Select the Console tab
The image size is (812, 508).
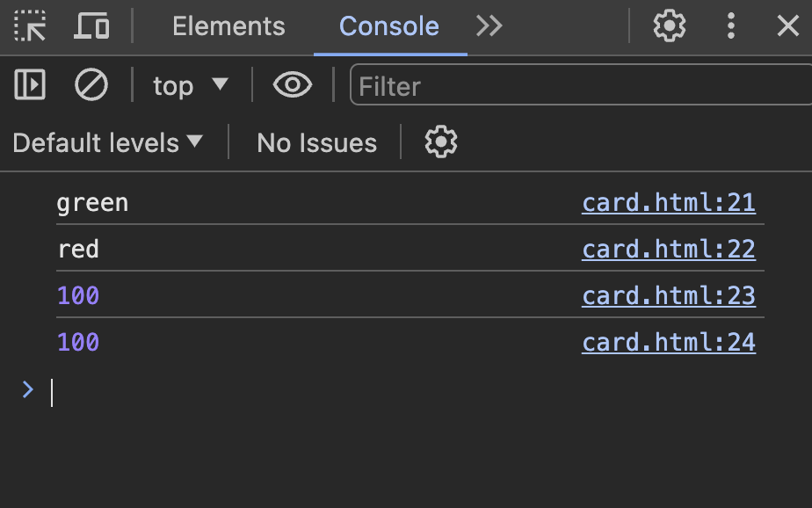tap(389, 26)
